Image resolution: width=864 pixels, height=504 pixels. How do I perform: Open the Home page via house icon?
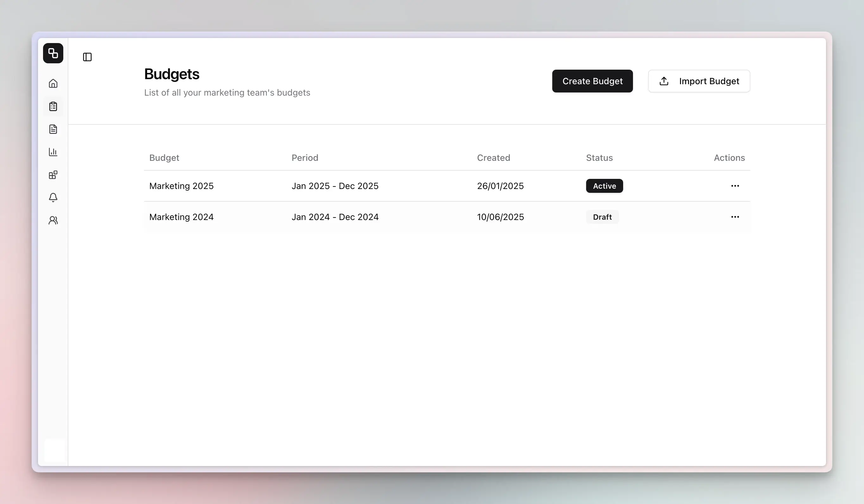pyautogui.click(x=53, y=83)
